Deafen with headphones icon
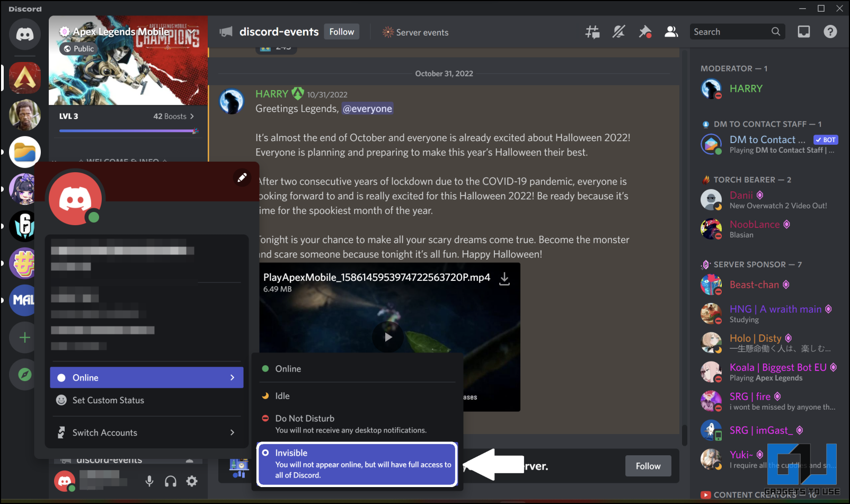 coord(171,481)
